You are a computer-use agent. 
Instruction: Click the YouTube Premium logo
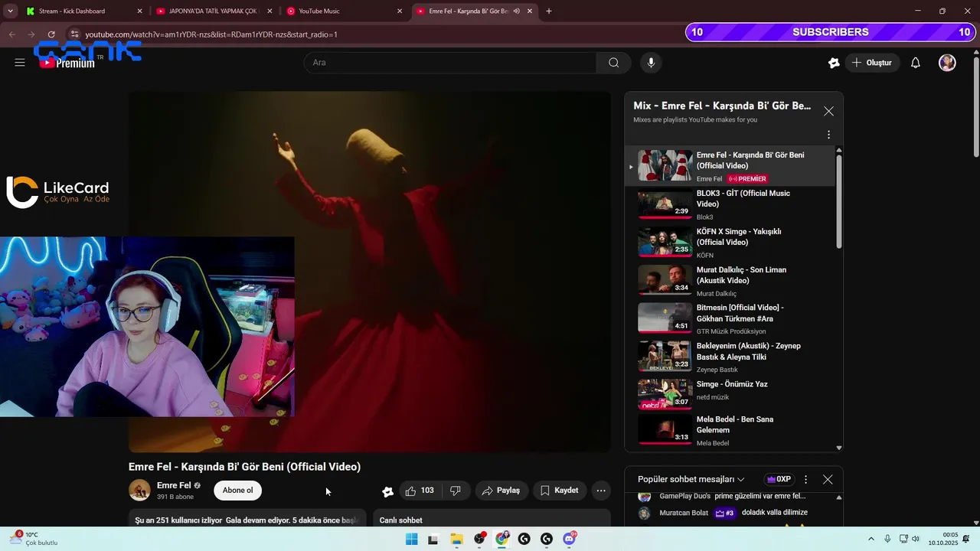[69, 63]
